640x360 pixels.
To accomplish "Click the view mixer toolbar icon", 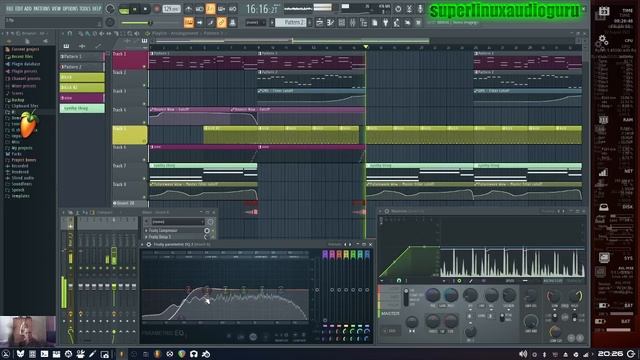I will (x=352, y=23).
